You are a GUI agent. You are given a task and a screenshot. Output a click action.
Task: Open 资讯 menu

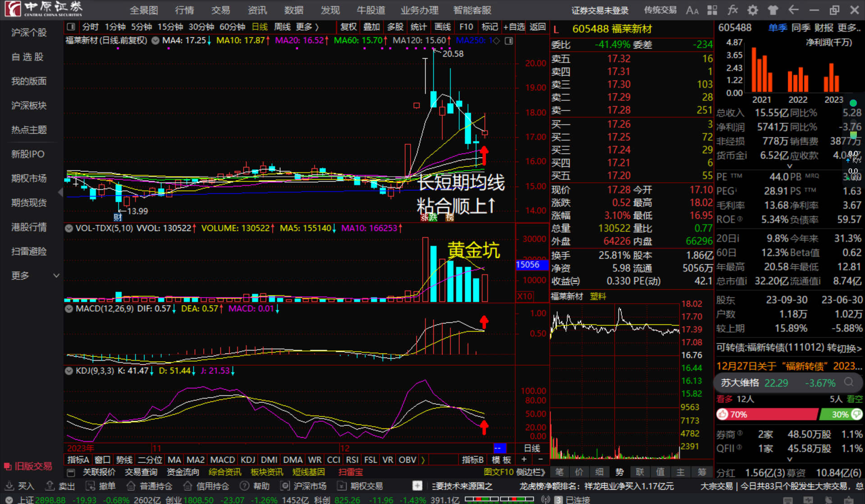(257, 10)
